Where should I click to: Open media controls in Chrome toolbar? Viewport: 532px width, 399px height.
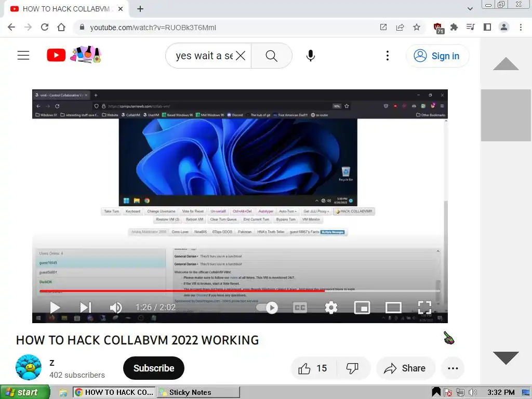(x=471, y=27)
